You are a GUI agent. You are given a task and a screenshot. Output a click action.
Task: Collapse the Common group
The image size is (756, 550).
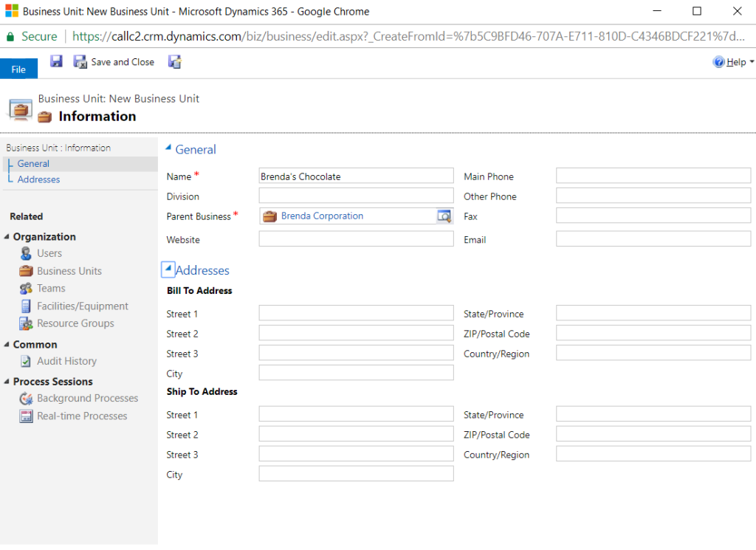click(x=7, y=344)
